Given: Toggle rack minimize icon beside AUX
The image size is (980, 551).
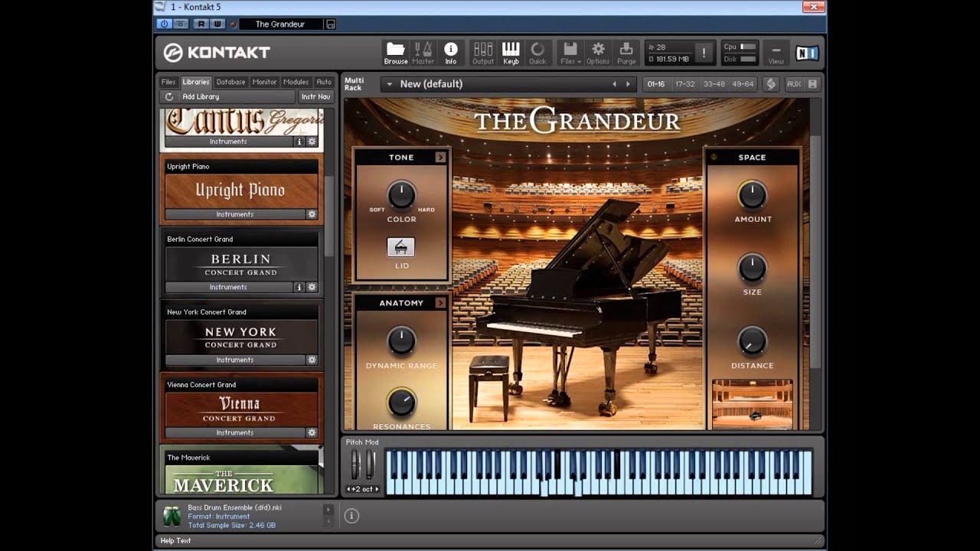Looking at the screenshot, I should [x=812, y=84].
